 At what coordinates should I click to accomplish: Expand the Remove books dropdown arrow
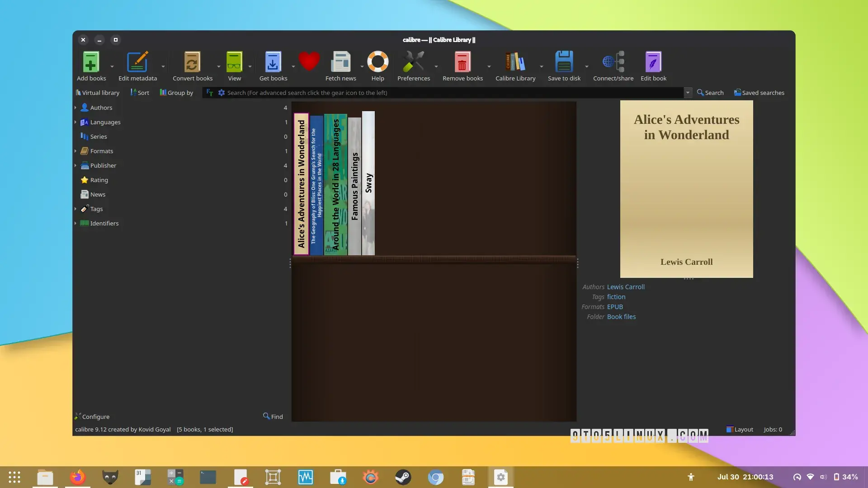pyautogui.click(x=489, y=66)
